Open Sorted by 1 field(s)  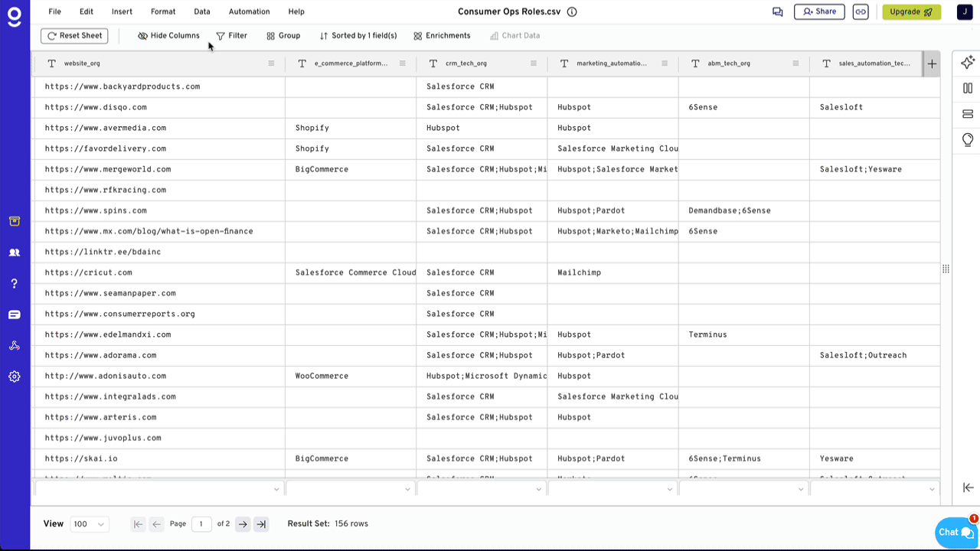[358, 36]
